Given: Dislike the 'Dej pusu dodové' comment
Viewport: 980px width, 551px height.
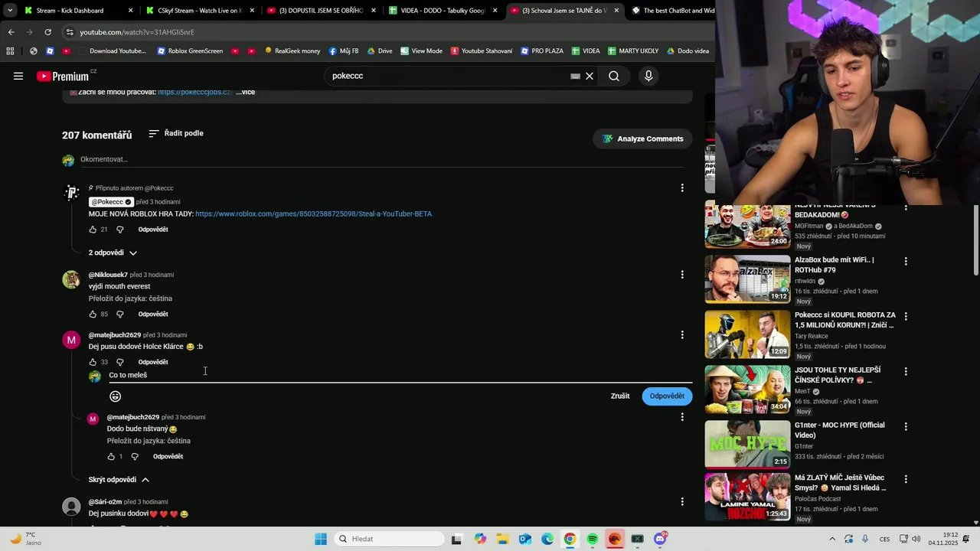Looking at the screenshot, I should pyautogui.click(x=119, y=362).
